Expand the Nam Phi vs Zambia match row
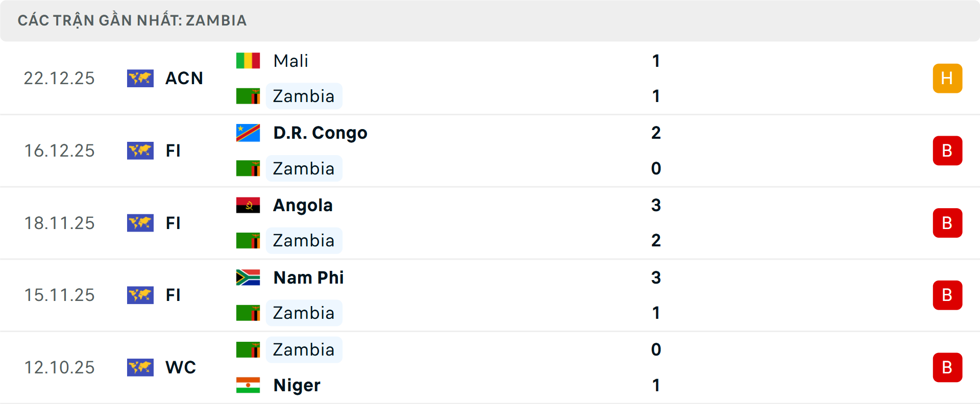Screen dimensions: 980x404 coord(490,295)
